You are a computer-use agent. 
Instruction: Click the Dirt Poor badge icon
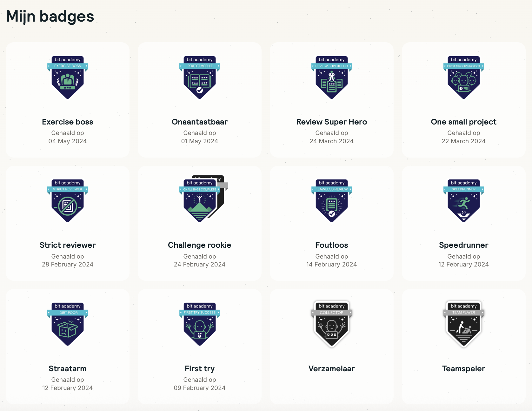point(68,324)
